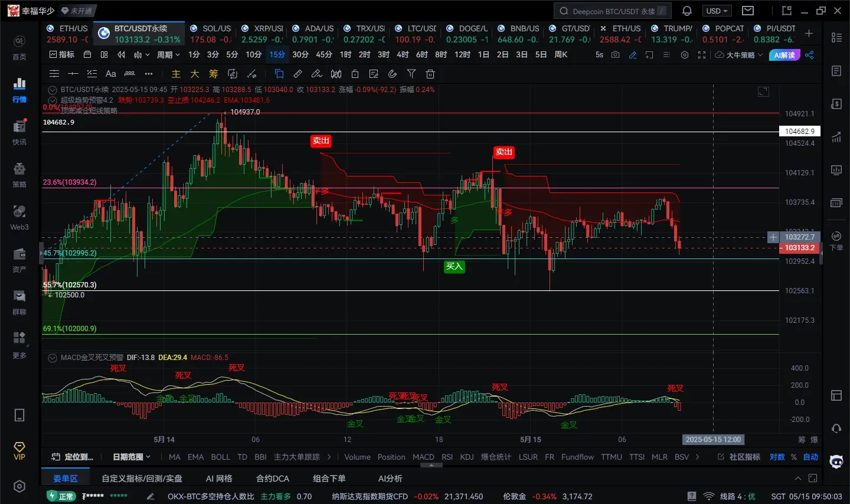Open the 行情 market icon in left sidebar
Screen dimensions: 850x504
[x=19, y=90]
